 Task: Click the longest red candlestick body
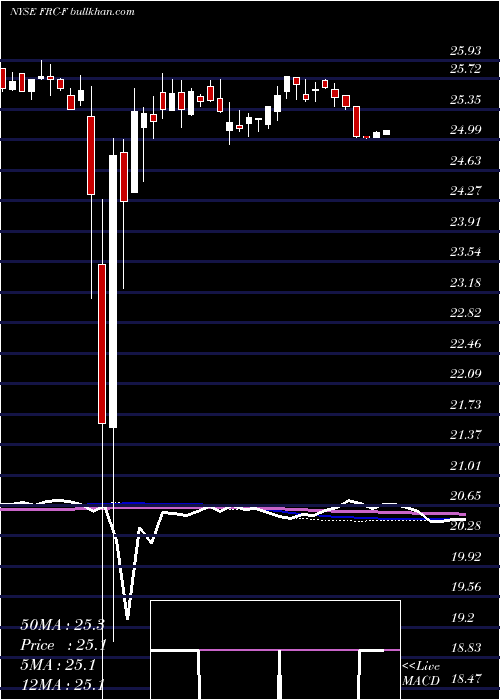(x=102, y=344)
